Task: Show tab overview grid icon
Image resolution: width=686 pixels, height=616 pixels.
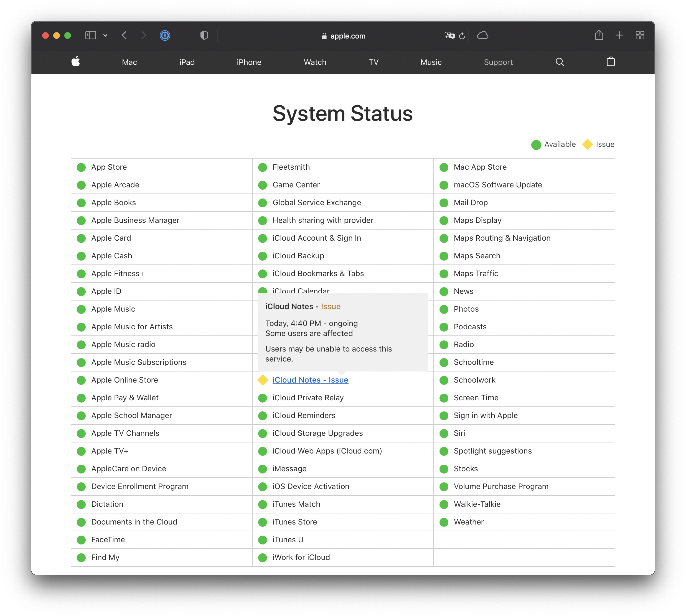Action: [x=640, y=35]
